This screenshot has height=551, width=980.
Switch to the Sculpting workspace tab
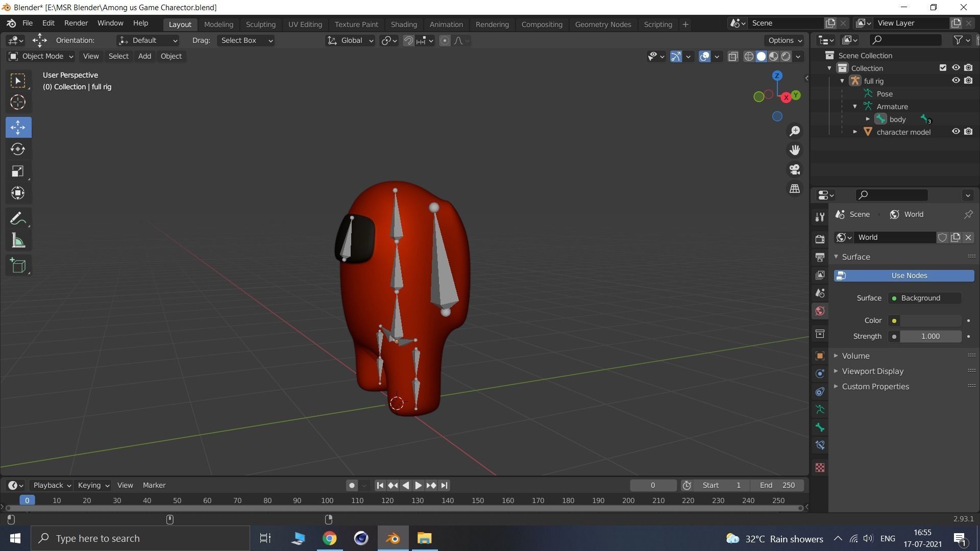(260, 24)
